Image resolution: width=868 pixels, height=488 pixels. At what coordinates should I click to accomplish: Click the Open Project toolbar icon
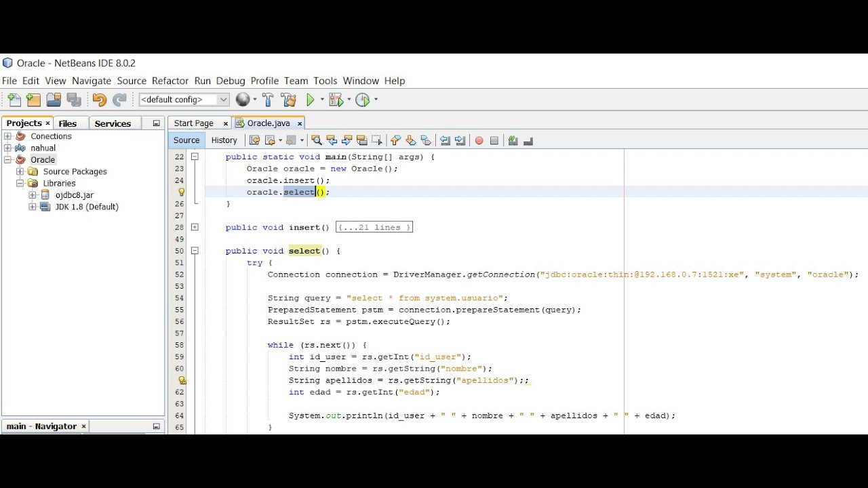[x=54, y=100]
